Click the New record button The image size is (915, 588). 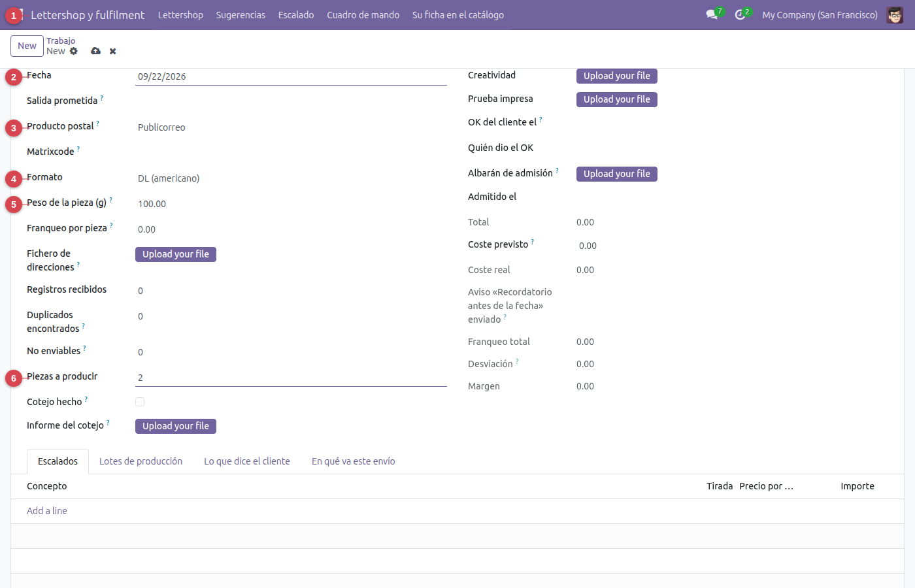pos(27,46)
